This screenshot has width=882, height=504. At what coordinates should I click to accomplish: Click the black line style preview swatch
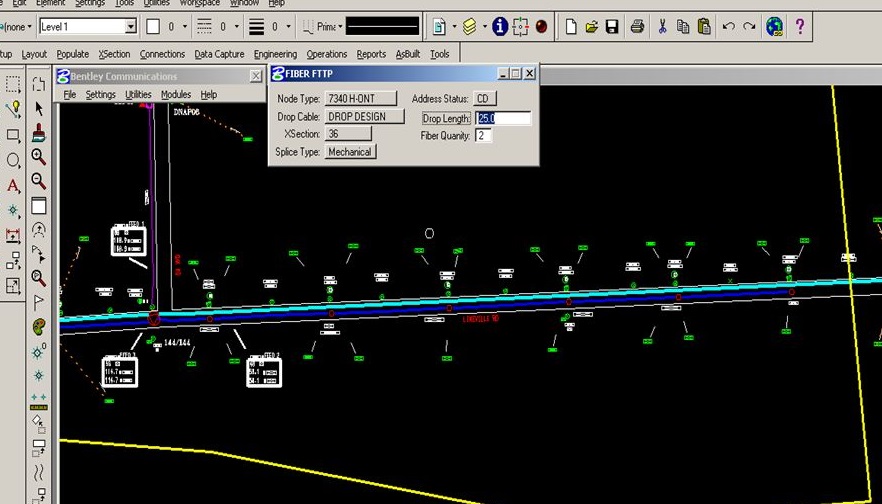[x=382, y=26]
